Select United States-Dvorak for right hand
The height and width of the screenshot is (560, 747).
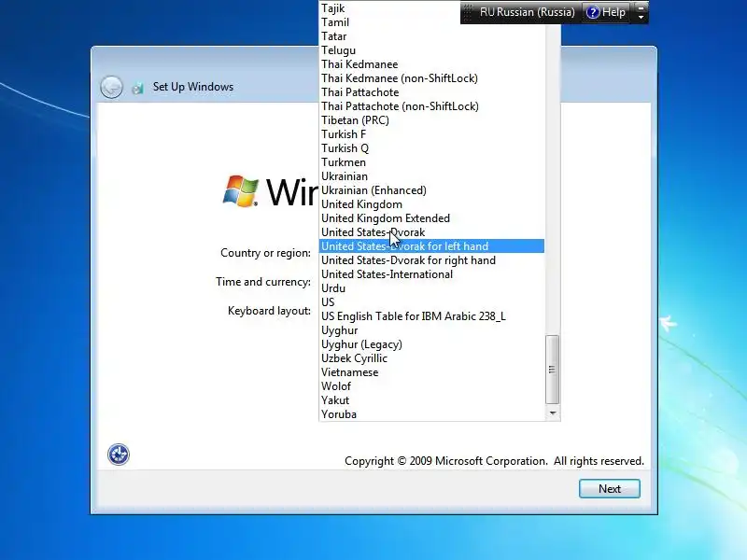[x=431, y=260]
